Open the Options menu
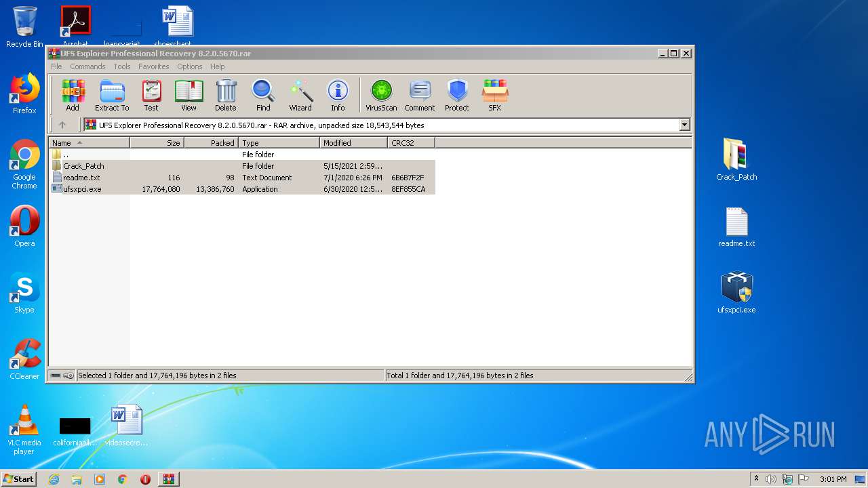Viewport: 868px width, 488px height. point(190,66)
